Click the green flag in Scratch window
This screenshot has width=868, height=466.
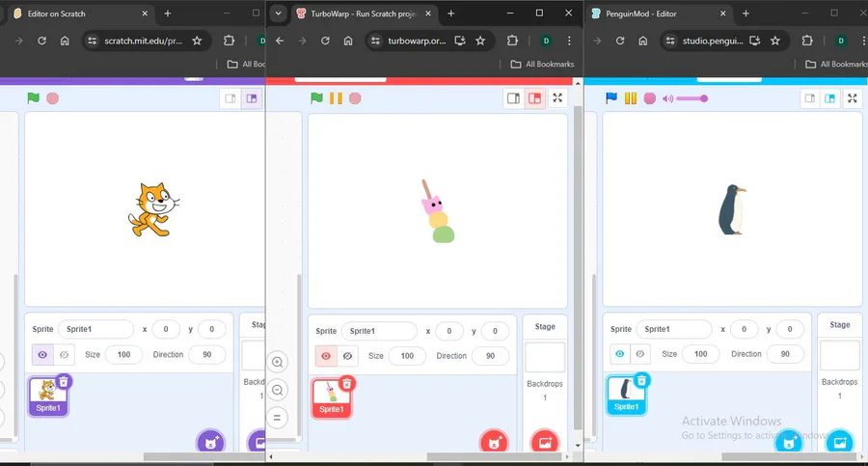click(33, 98)
